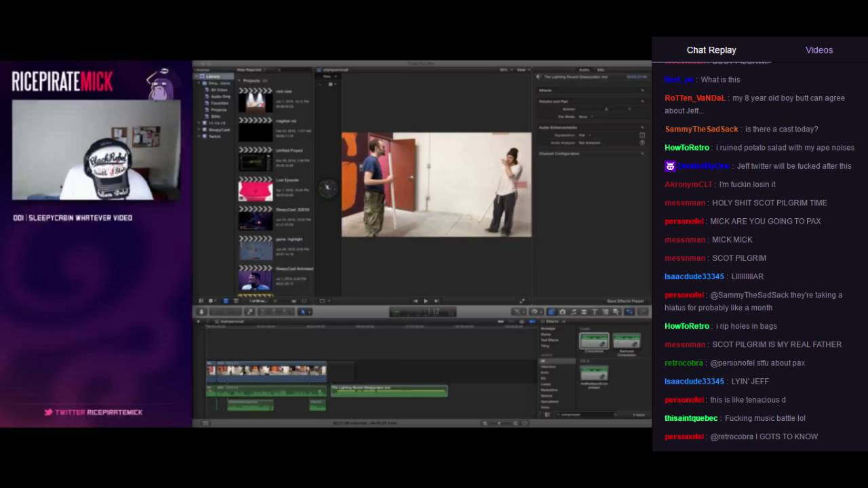The height and width of the screenshot is (488, 868).
Task: Click the Share icon in toolbar
Action: [643, 312]
